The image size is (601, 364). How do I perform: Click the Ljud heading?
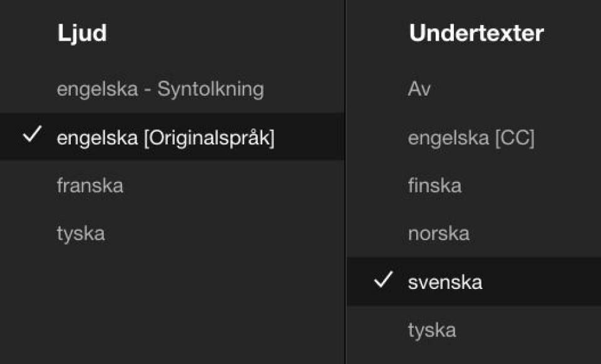coord(81,33)
